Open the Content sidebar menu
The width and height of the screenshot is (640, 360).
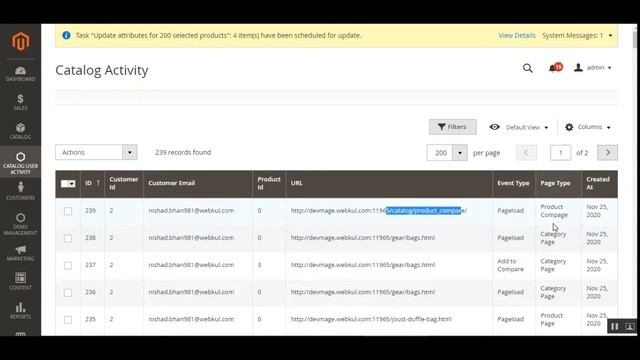(20, 281)
